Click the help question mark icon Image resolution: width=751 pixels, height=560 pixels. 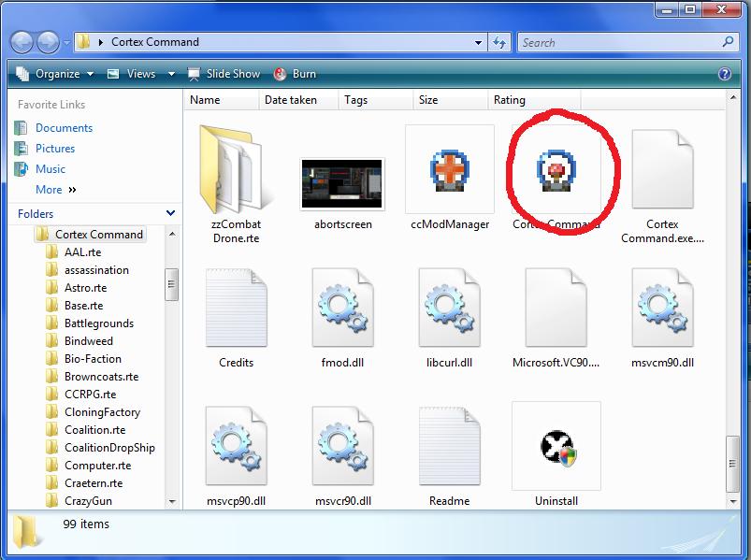tap(724, 74)
